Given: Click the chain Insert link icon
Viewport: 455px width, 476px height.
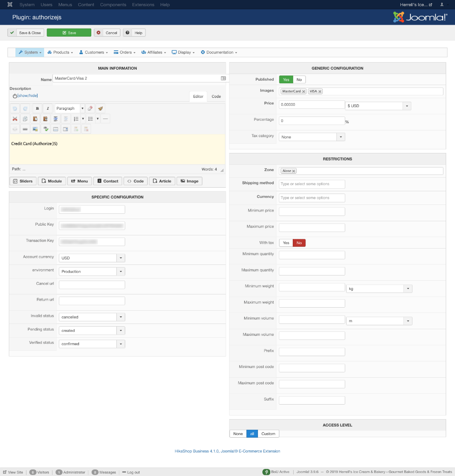Looking at the screenshot, I should [x=25, y=129].
